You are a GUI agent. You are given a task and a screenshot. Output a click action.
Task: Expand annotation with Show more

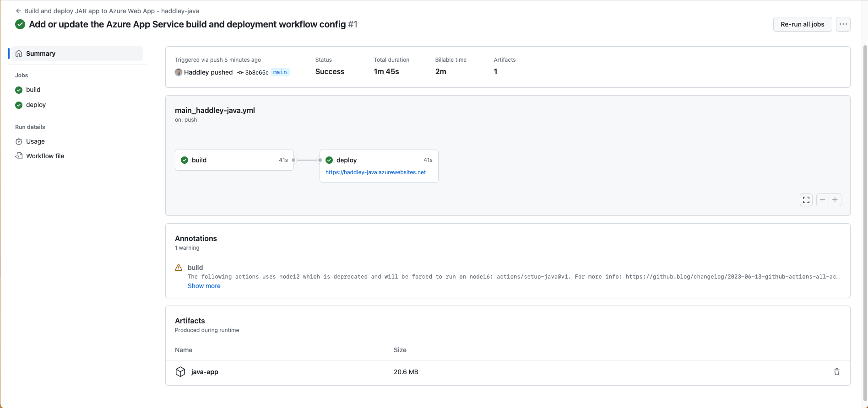(x=204, y=286)
